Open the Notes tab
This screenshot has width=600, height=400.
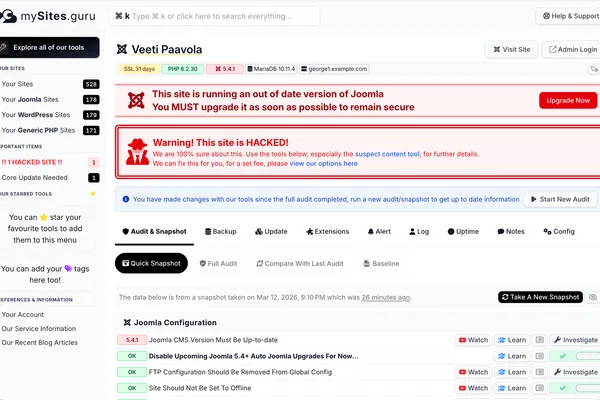[511, 232]
